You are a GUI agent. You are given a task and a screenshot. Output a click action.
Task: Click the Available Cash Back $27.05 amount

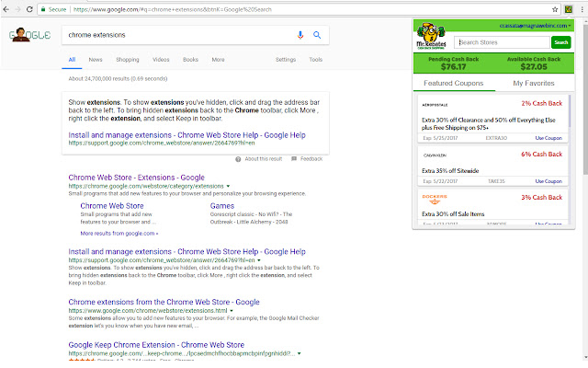(534, 67)
